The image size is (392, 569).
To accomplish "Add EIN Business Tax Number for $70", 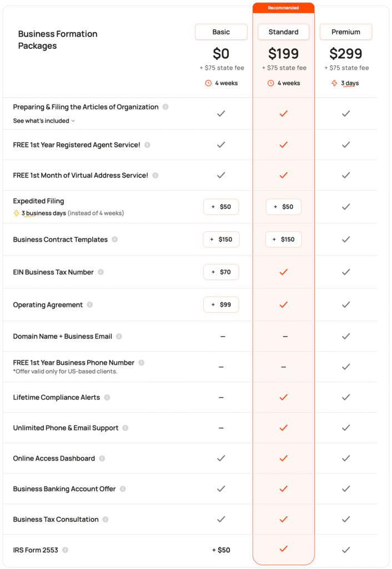I will 221,272.
